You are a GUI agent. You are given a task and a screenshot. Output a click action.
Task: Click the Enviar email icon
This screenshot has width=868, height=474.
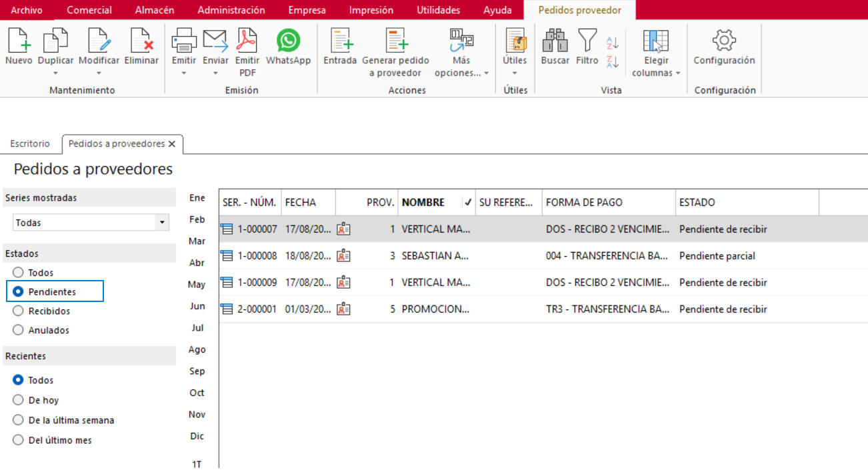click(215, 41)
